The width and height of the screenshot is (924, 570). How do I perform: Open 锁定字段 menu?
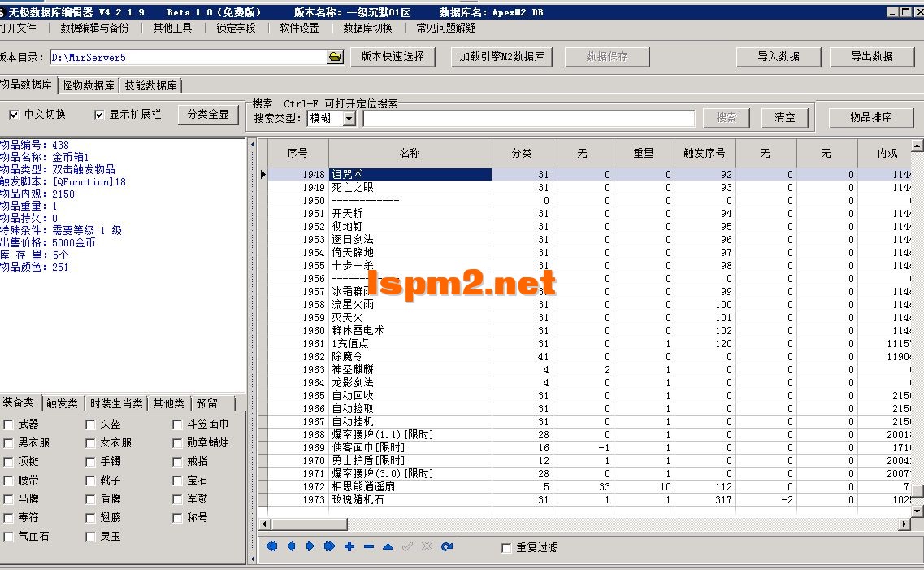236,28
